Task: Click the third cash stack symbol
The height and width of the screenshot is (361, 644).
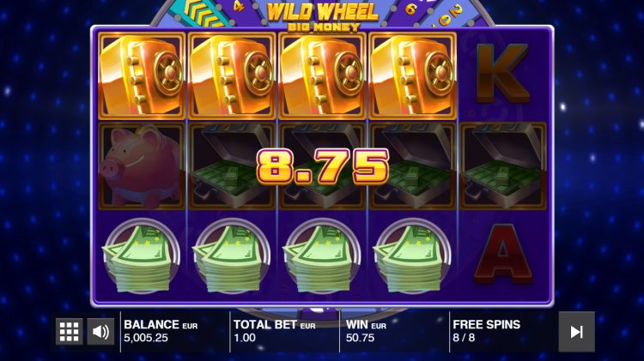Action: coord(322,256)
